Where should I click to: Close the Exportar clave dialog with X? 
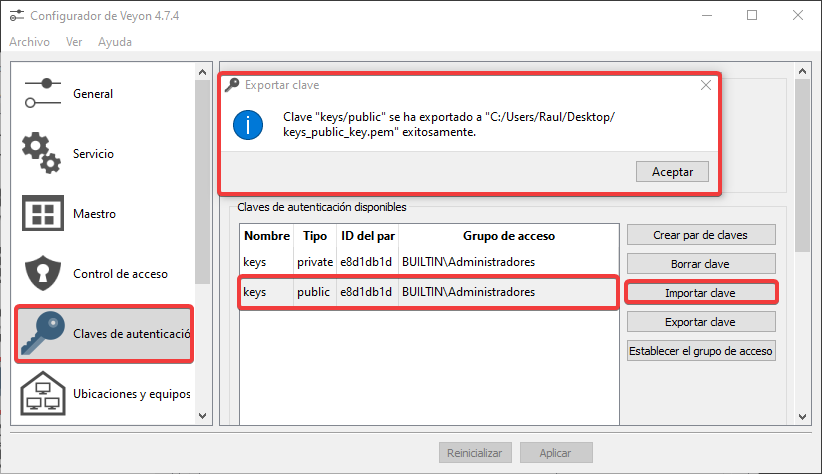[706, 85]
